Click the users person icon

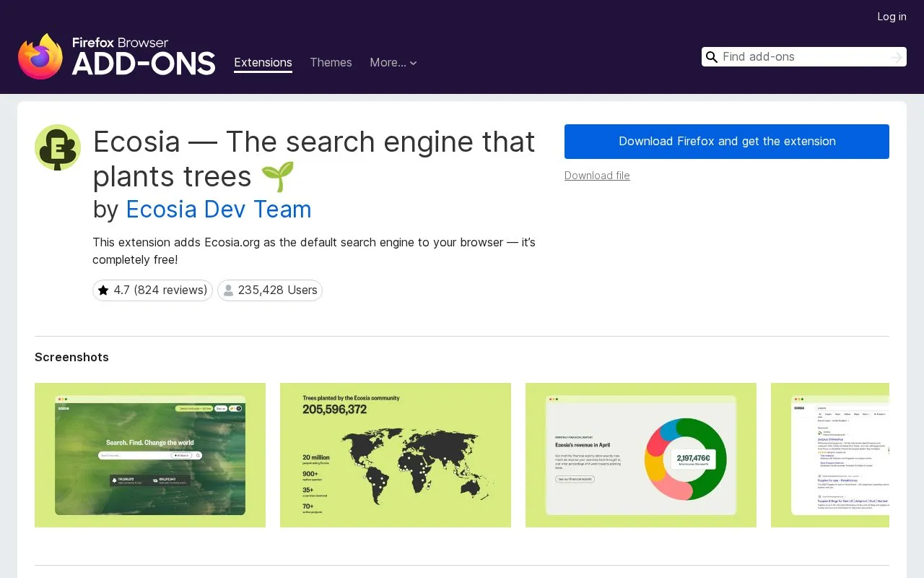[228, 290]
